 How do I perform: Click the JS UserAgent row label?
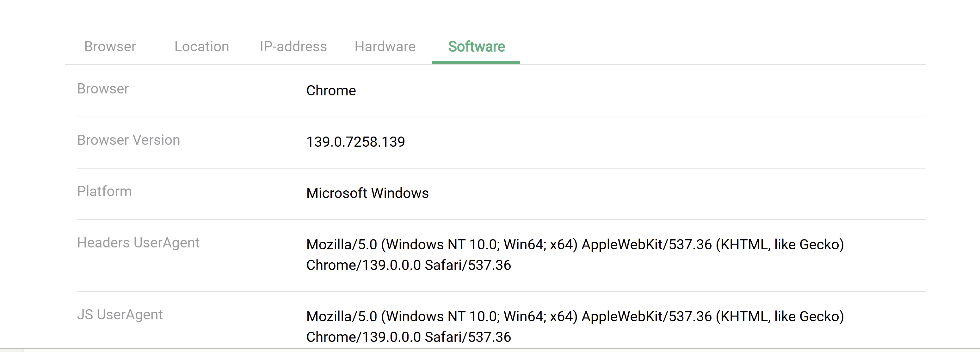click(x=120, y=315)
